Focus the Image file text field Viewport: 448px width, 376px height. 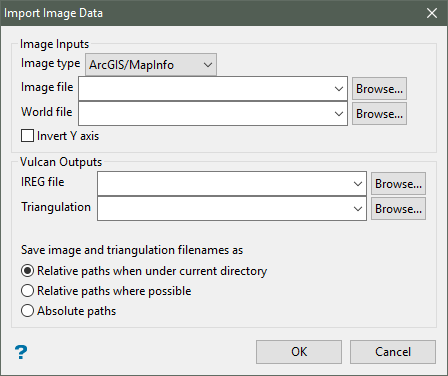pos(205,89)
